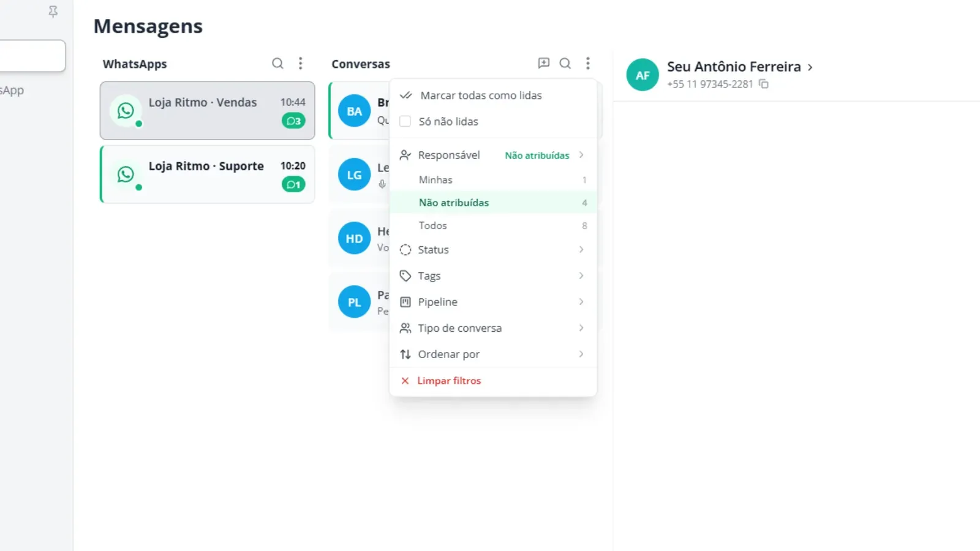Screen dimensions: 980x551
Task: Enable the Só não lidas checkbox
Action: 405,121
